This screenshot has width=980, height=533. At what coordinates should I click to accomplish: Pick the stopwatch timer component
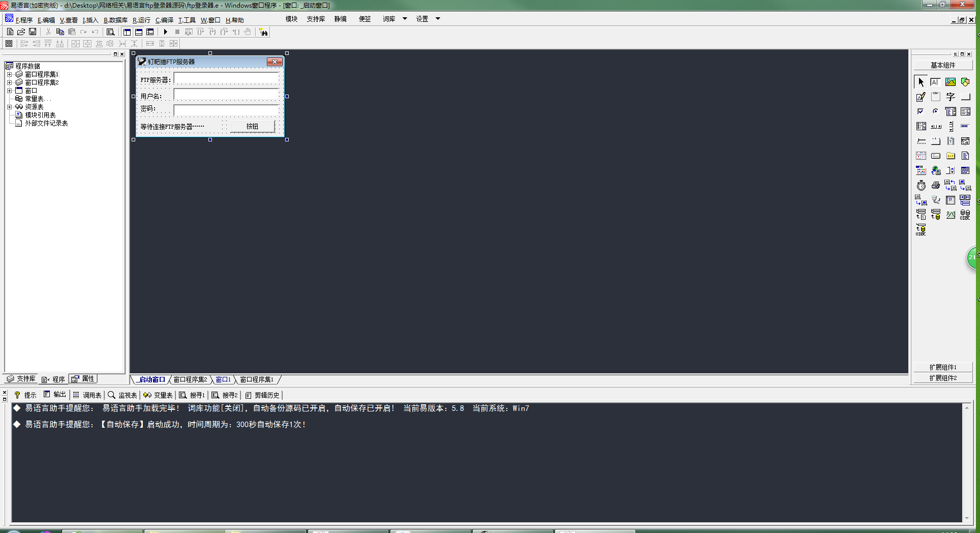921,186
